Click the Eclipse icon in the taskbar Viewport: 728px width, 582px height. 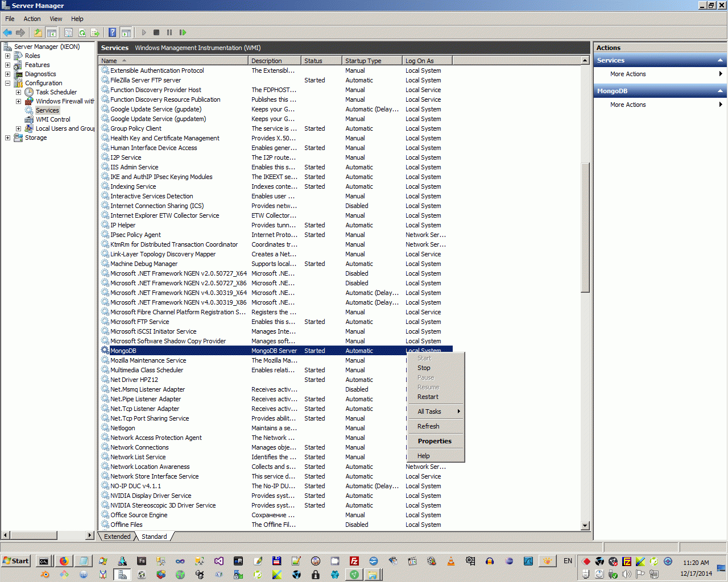click(509, 561)
